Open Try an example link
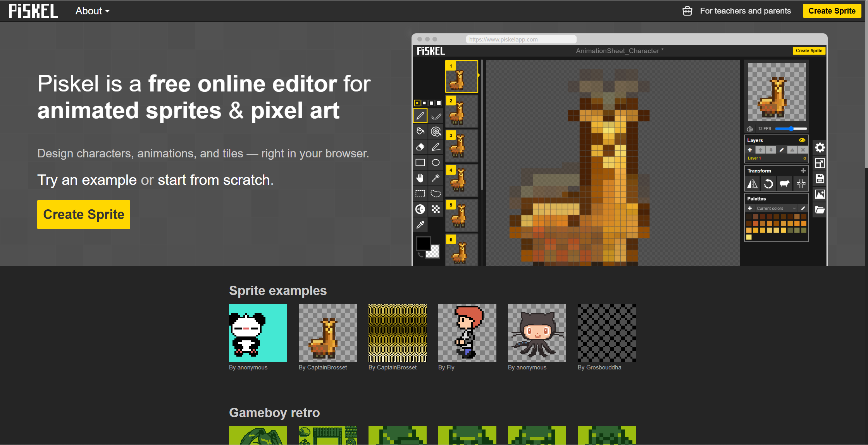868x445 pixels. pyautogui.click(x=87, y=180)
